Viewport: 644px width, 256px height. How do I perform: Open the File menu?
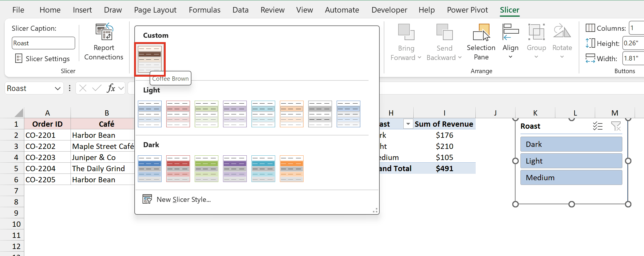[x=18, y=10]
